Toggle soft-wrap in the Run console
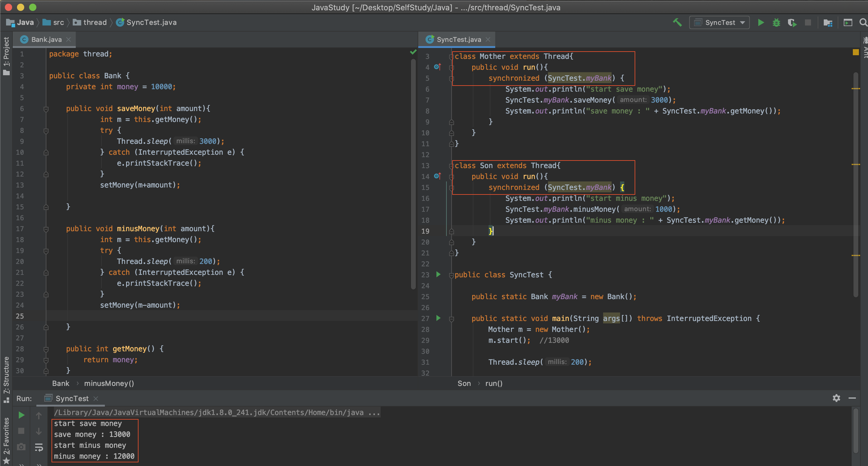 [39, 447]
